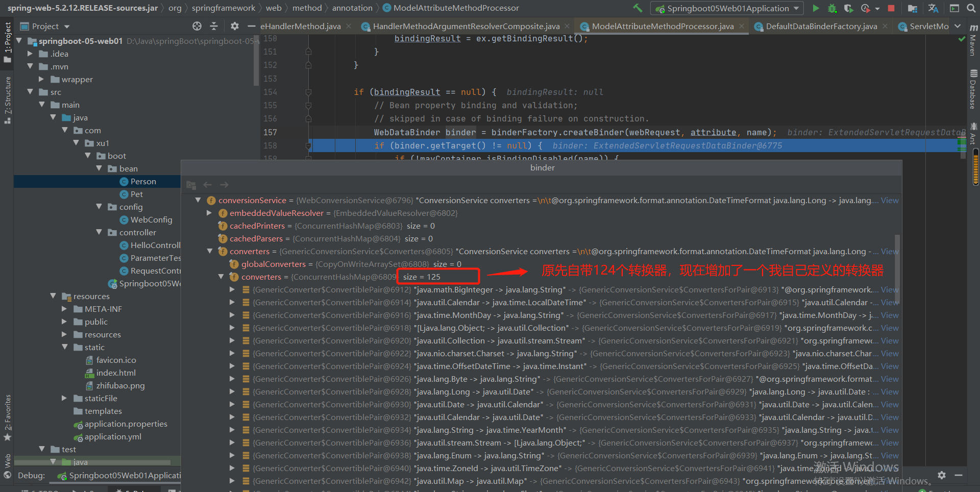Click the forward arrow in the binder popup

pos(224,185)
